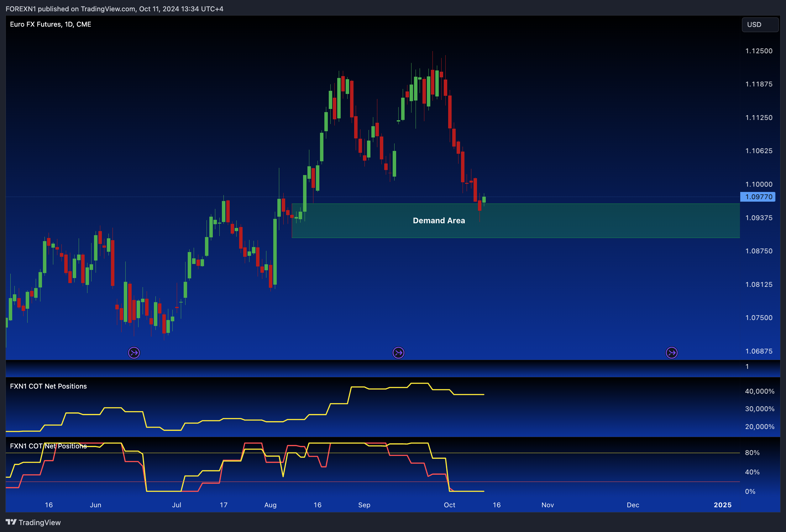Click the Jul label on the time axis
This screenshot has width=786, height=532.
(x=176, y=505)
